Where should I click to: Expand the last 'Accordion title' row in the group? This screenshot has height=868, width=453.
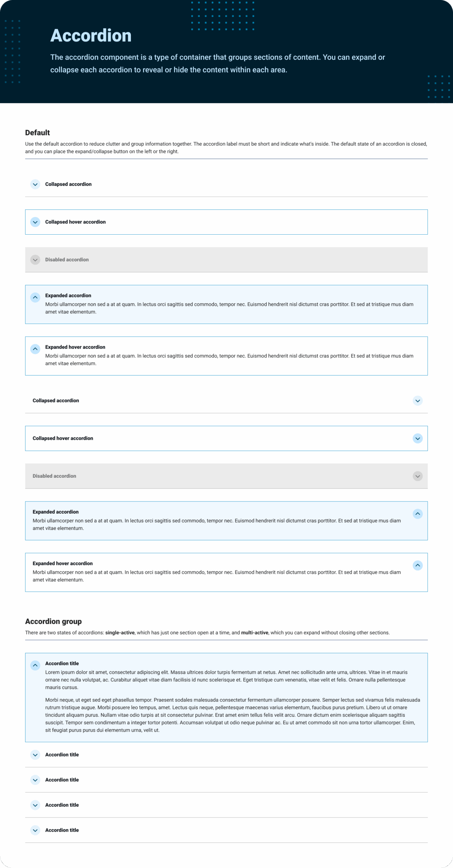point(35,830)
